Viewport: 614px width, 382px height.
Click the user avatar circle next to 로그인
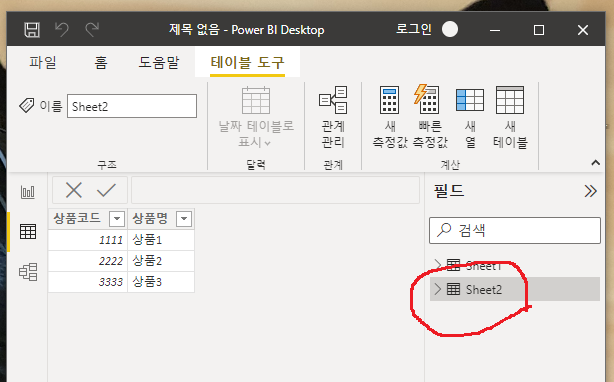[450, 29]
